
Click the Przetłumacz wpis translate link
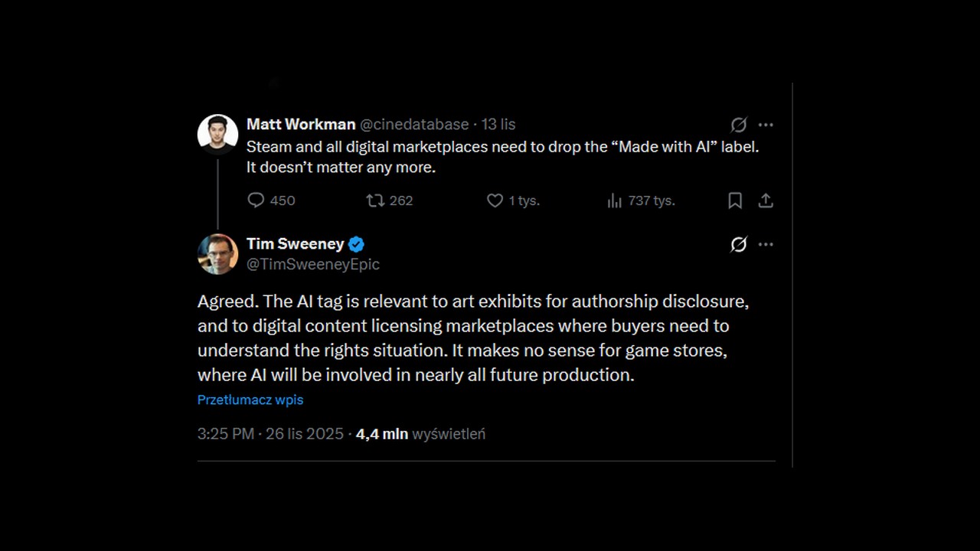pos(250,399)
